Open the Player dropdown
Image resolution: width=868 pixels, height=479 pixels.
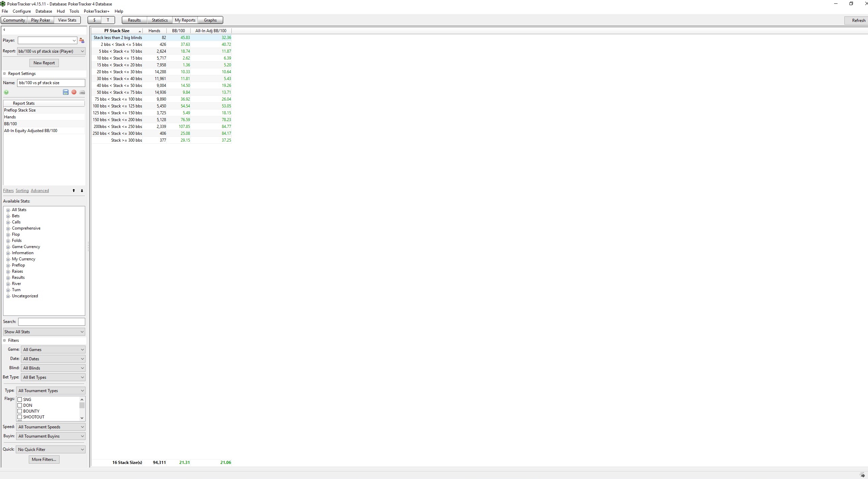pos(47,40)
